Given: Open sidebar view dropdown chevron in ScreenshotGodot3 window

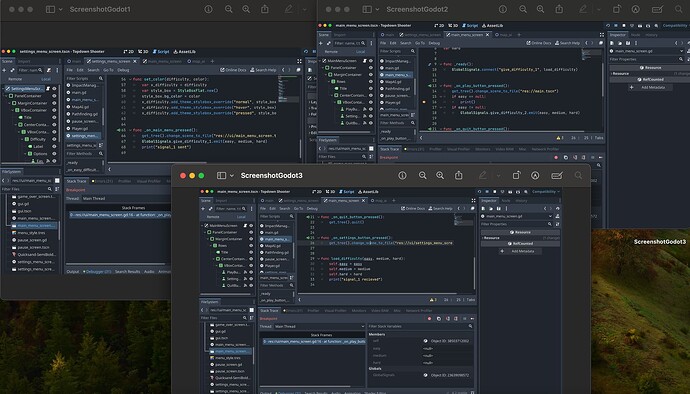Looking at the screenshot, I should pyautogui.click(x=232, y=176).
